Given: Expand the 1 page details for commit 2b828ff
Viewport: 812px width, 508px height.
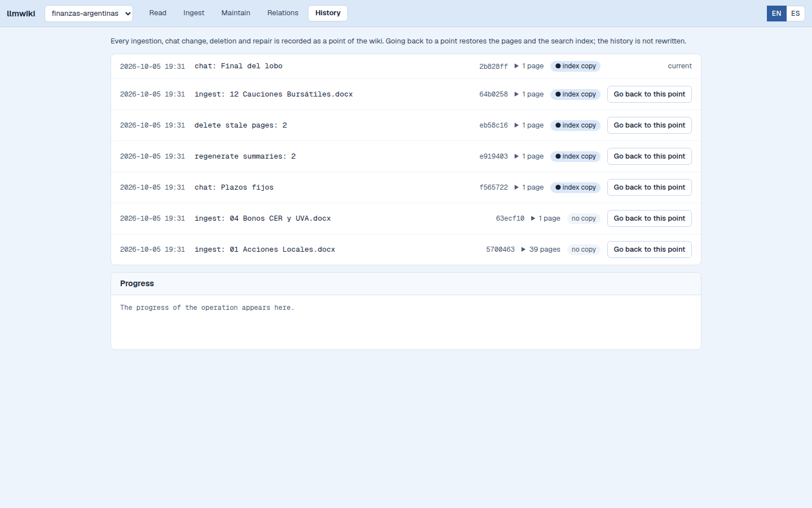Looking at the screenshot, I should [529, 66].
